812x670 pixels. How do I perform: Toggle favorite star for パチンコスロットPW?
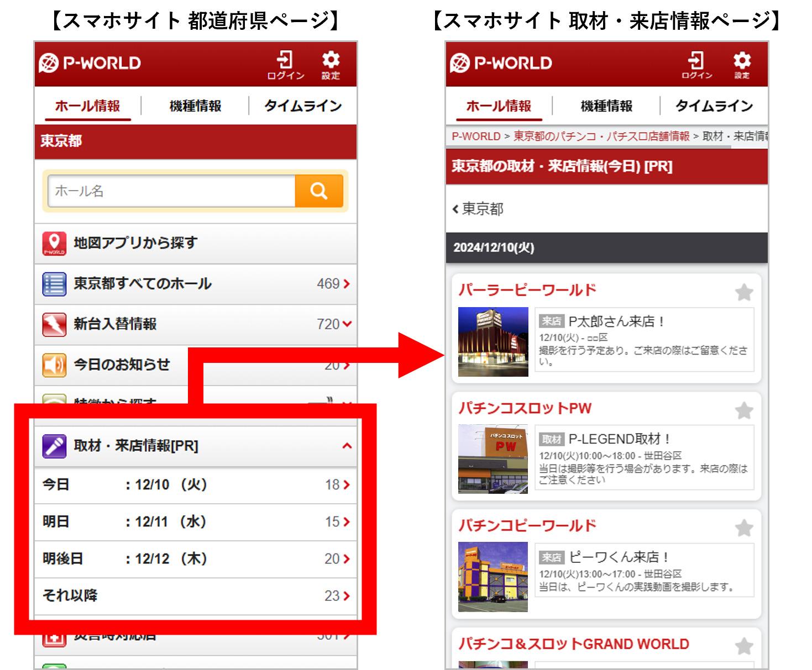[744, 410]
